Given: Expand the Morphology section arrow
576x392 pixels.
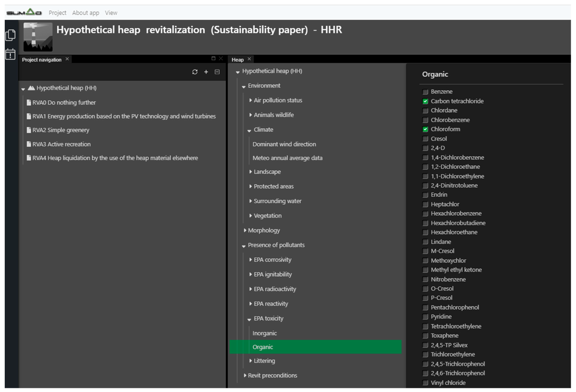Looking at the screenshot, I should 245,230.
